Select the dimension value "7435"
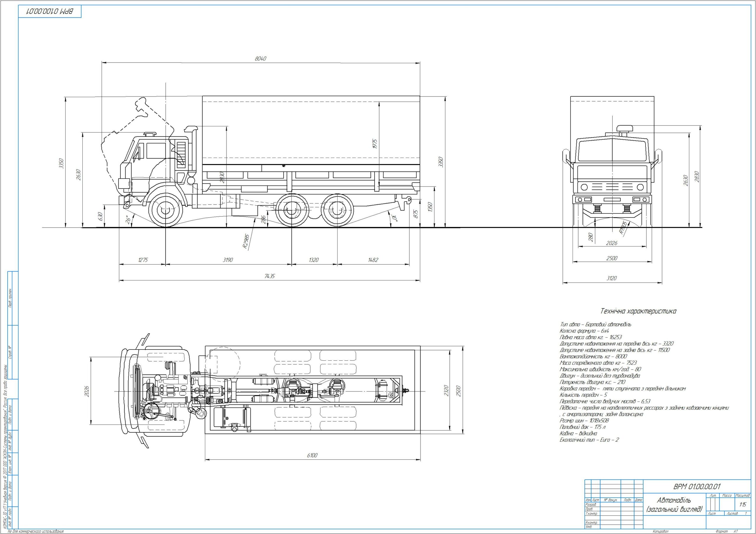This screenshot has width=756, height=534. tap(269, 276)
